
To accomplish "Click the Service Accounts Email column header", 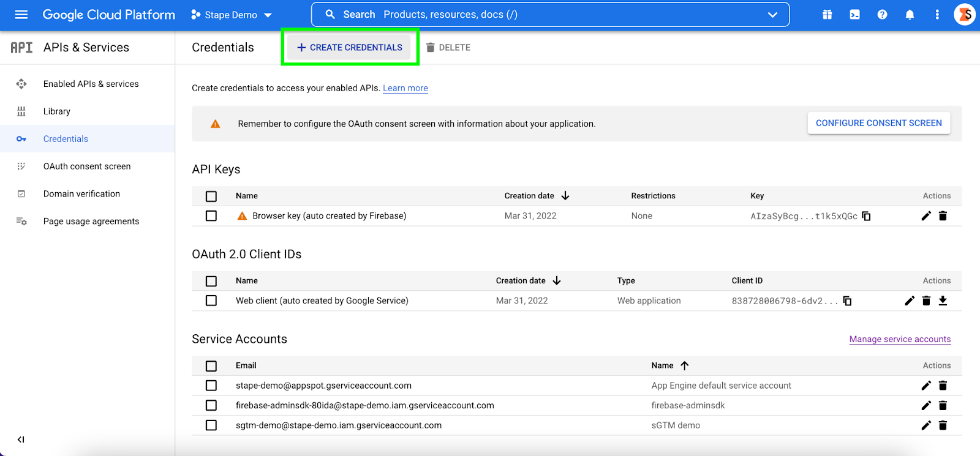I will [x=246, y=365].
